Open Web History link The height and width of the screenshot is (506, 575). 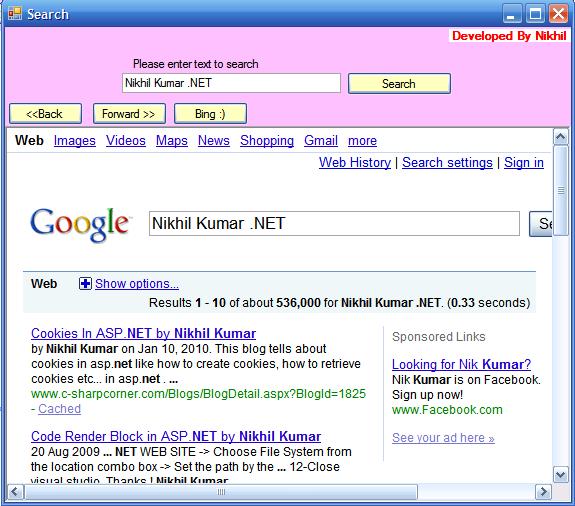[x=355, y=162]
